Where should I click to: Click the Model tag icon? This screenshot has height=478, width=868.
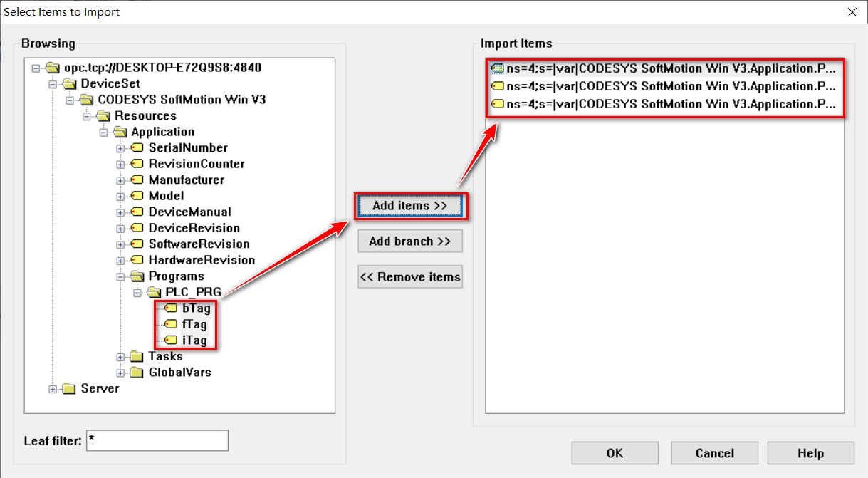137,196
